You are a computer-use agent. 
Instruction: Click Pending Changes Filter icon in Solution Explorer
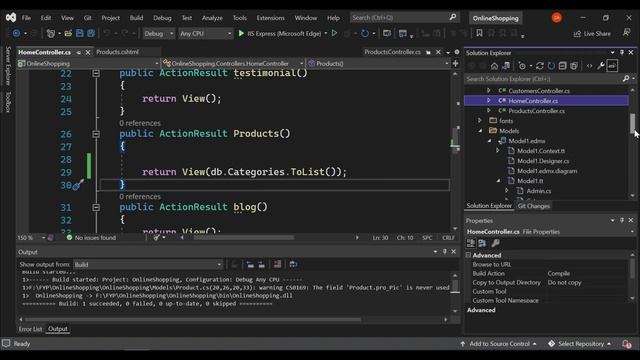(522, 66)
